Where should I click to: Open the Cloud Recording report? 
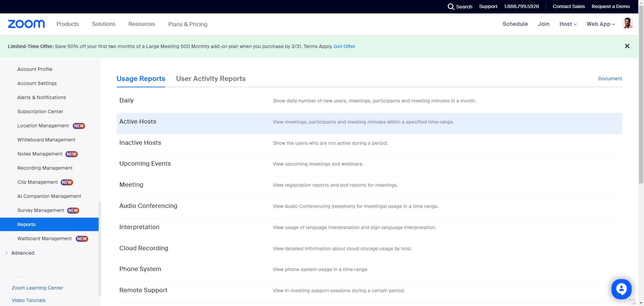click(144, 248)
